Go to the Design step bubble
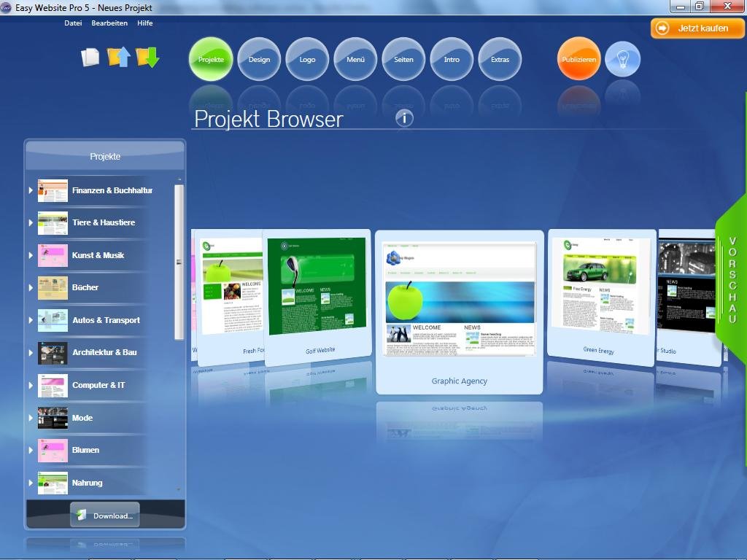747x560 pixels. pos(259,59)
